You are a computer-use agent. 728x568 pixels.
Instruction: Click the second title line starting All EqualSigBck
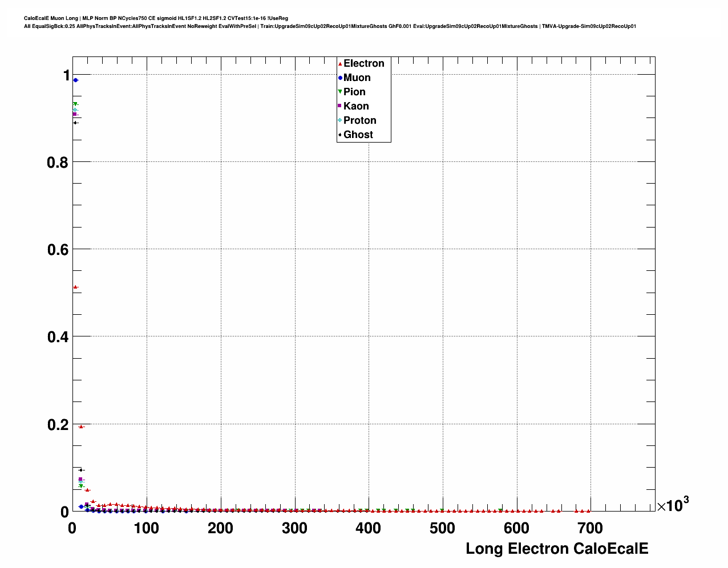330,26
